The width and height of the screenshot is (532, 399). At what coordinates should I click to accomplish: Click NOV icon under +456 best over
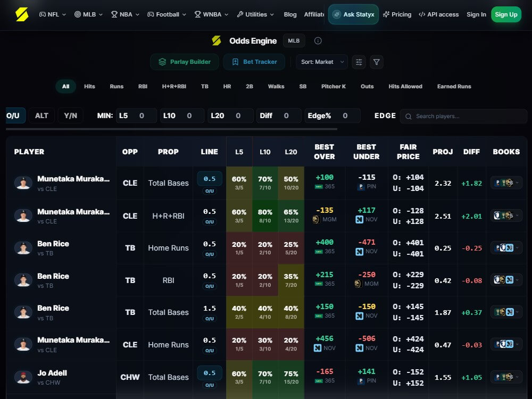318,348
